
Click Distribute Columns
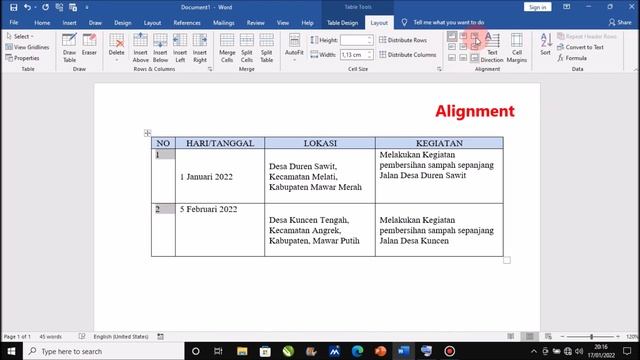point(407,55)
